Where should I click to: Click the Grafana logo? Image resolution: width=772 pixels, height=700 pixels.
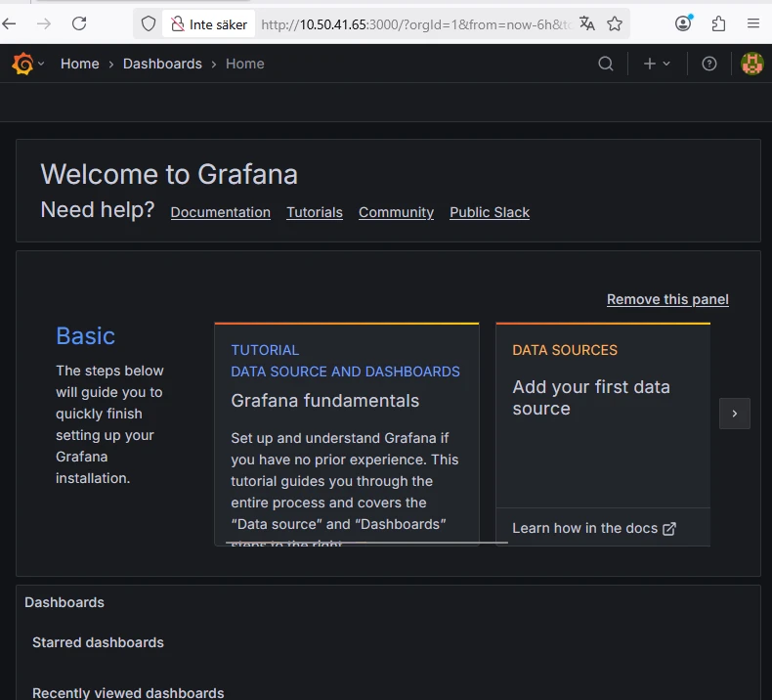22,64
